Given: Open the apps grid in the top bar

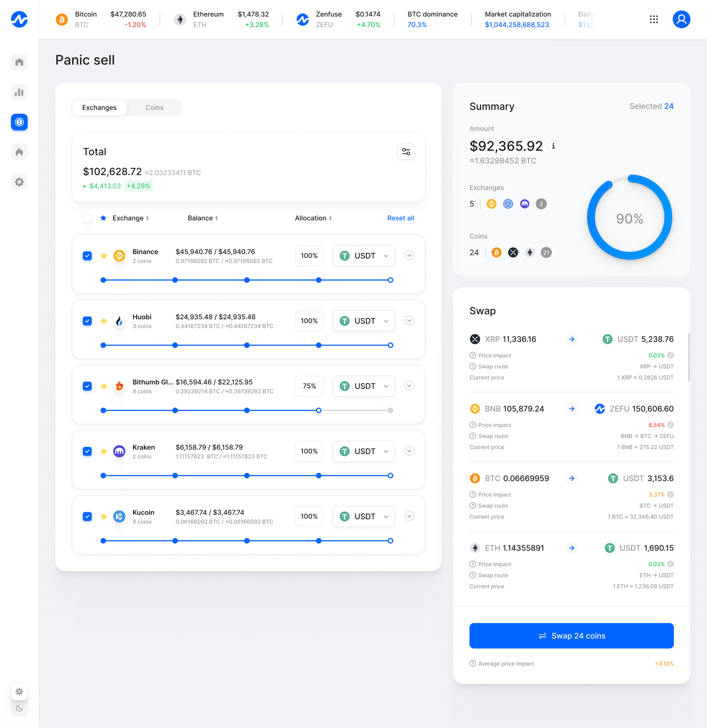Looking at the screenshot, I should pyautogui.click(x=654, y=19).
